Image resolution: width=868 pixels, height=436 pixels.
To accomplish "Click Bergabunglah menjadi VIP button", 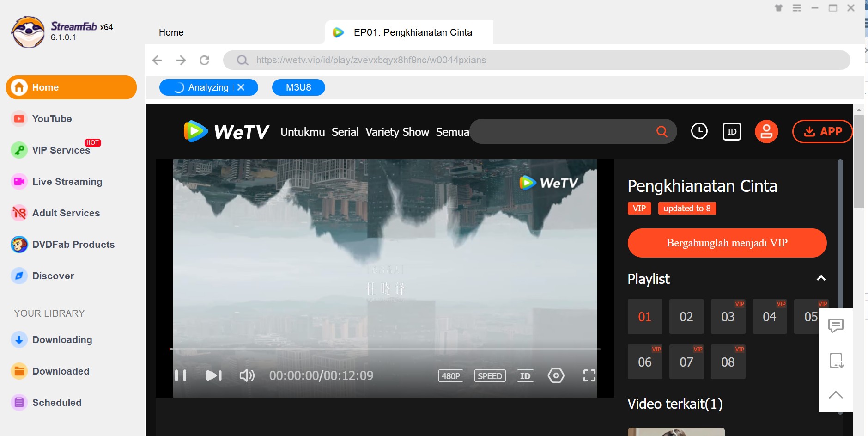I will pos(727,243).
